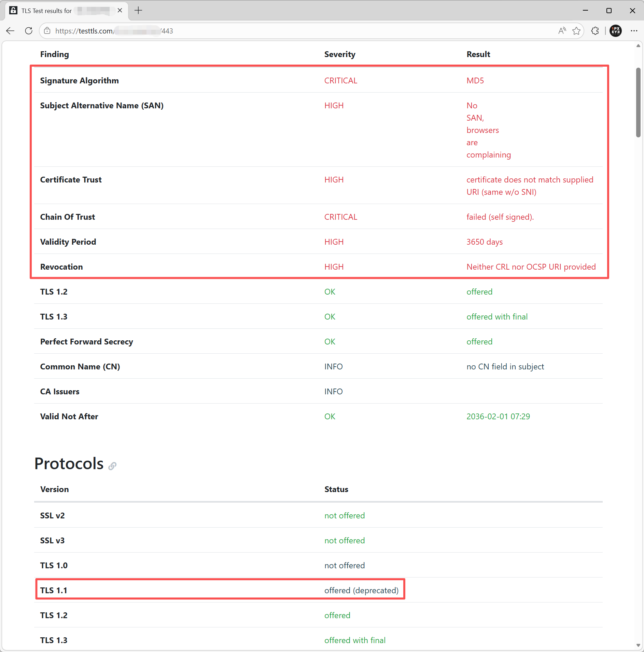The image size is (644, 652).
Task: Open the browser settings ellipsis menu
Action: point(634,31)
